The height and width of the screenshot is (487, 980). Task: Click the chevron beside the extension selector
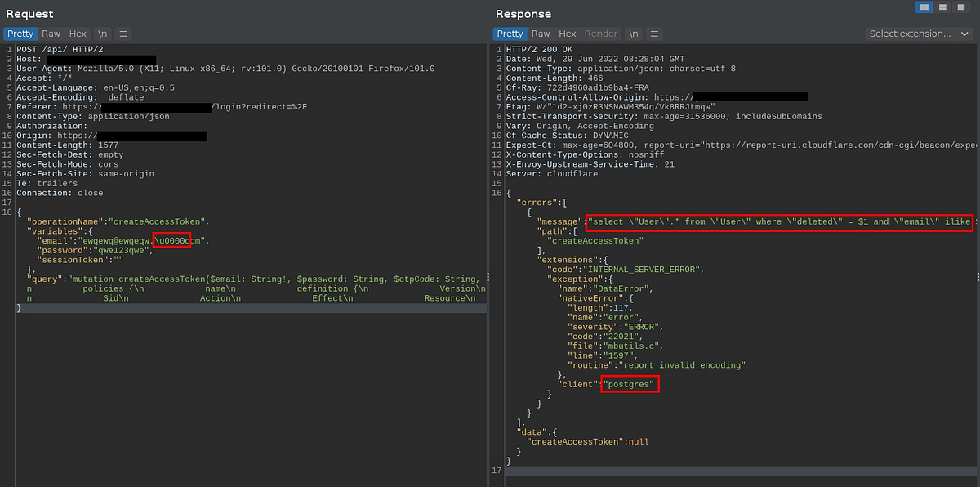point(964,34)
